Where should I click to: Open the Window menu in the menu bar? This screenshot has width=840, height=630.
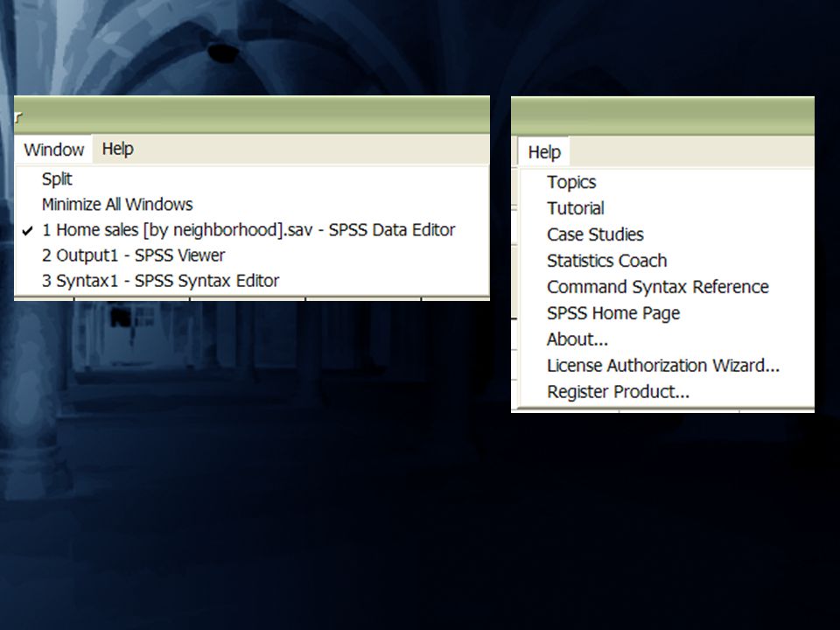tap(53, 150)
